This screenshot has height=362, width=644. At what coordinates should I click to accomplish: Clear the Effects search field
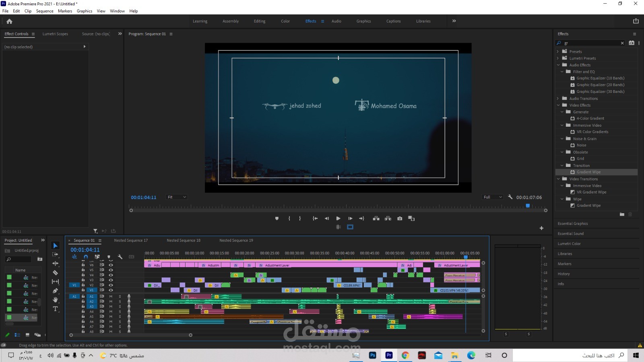[x=622, y=43]
